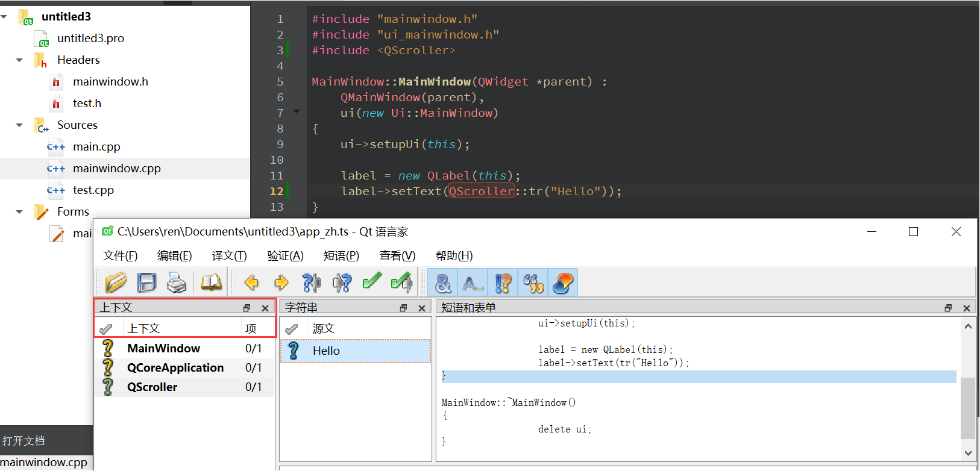980x471 pixels.
Task: Open a phrase book with the book icon
Action: tap(211, 282)
